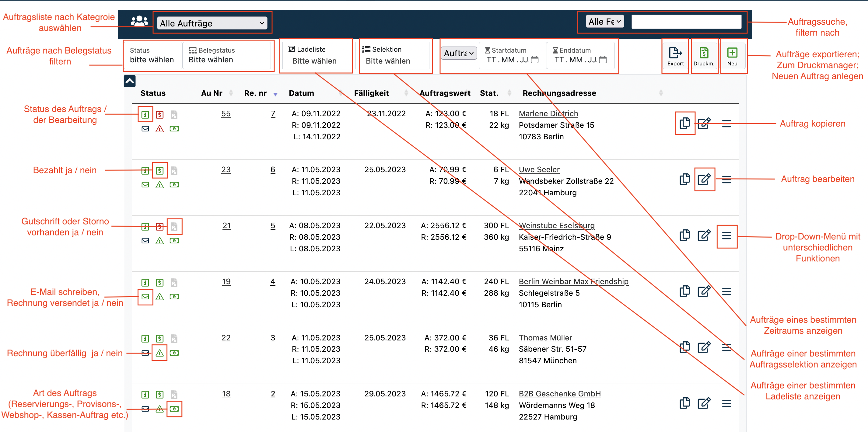Sort table by Datum column header
Viewport: 868px width, 432px height.
click(x=301, y=93)
